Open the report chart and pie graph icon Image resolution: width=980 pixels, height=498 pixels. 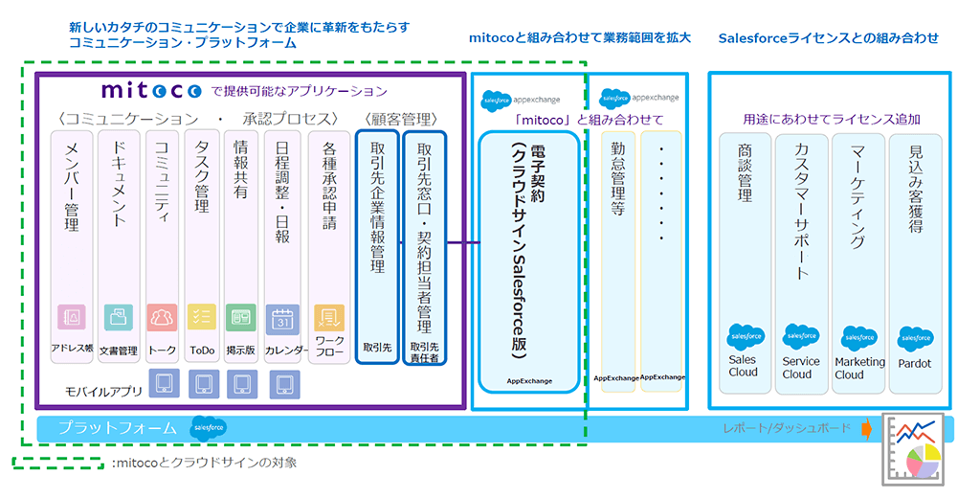tap(915, 450)
